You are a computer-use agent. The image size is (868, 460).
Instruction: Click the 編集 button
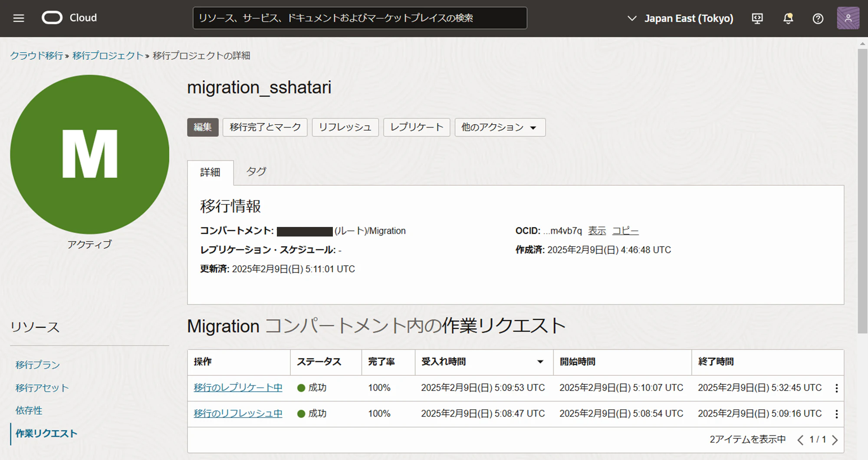(203, 127)
